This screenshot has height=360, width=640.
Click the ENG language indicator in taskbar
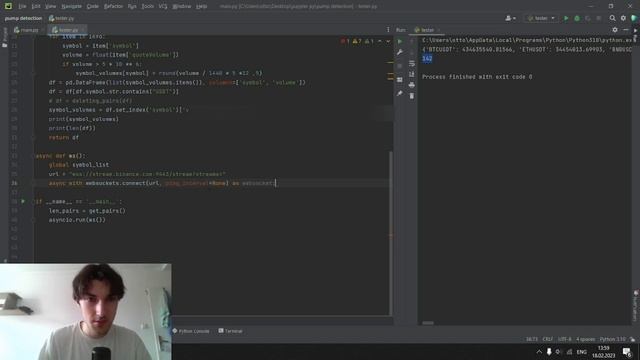[582, 352]
